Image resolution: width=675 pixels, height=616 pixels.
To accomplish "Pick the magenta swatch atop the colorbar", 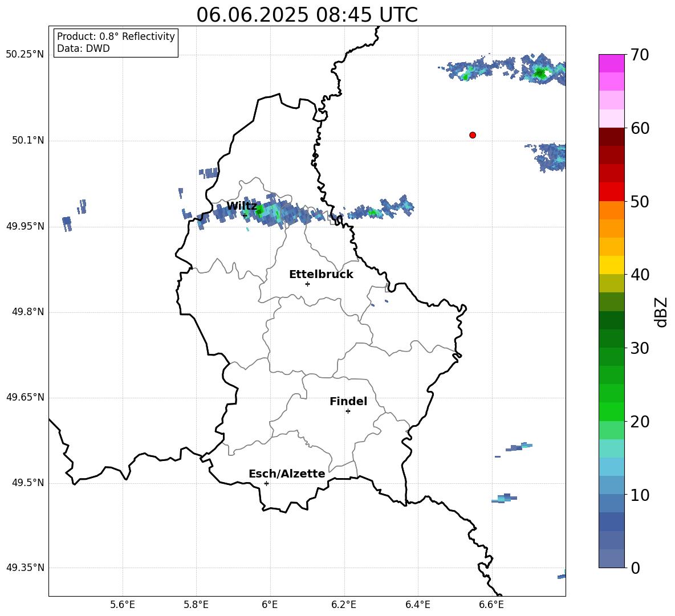I will 611,63.
